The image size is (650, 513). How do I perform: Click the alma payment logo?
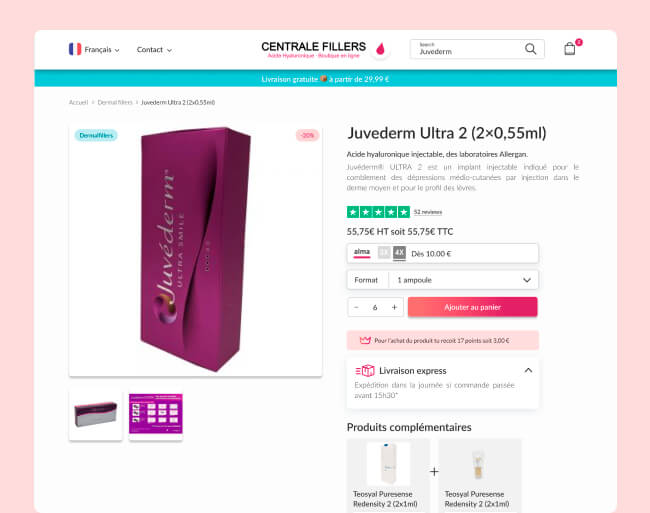coord(361,253)
